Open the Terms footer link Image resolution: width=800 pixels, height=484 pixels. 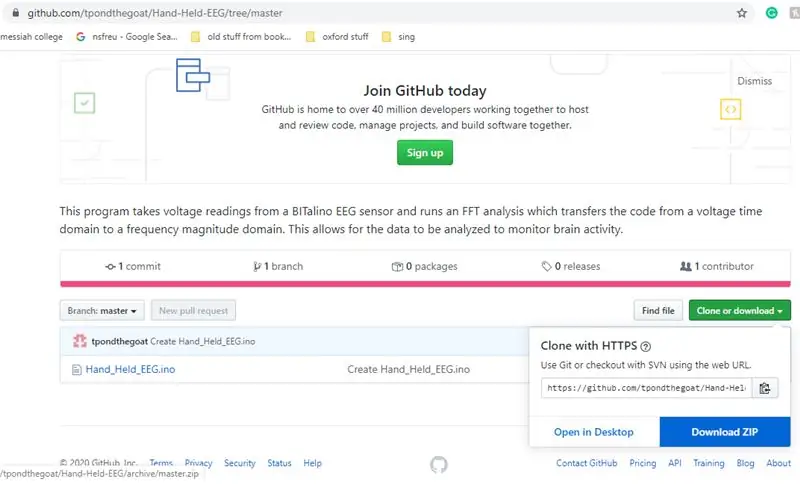(x=161, y=463)
